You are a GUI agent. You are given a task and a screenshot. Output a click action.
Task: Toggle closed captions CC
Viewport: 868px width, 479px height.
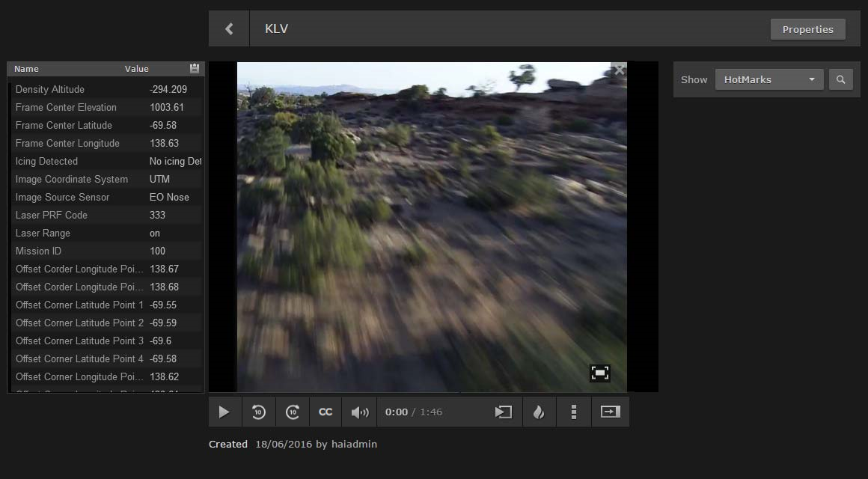[325, 412]
